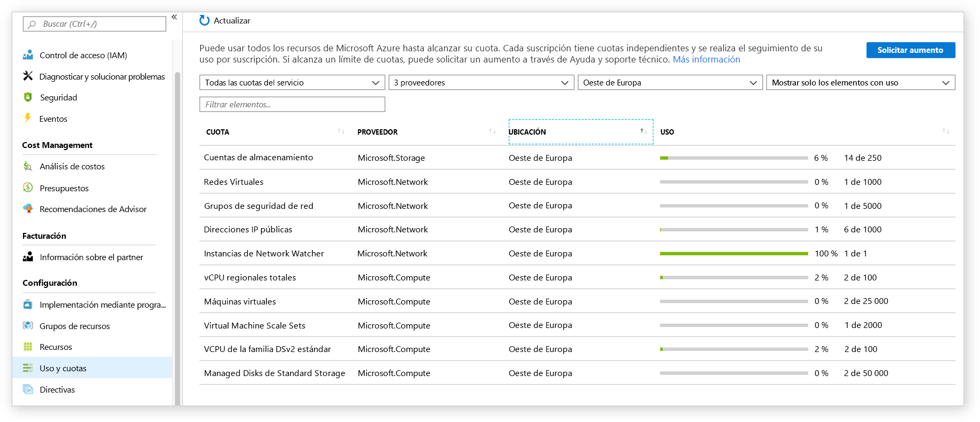Sort by the UBICACIÓN column arrows
This screenshot has height=422, width=980.
[x=644, y=131]
